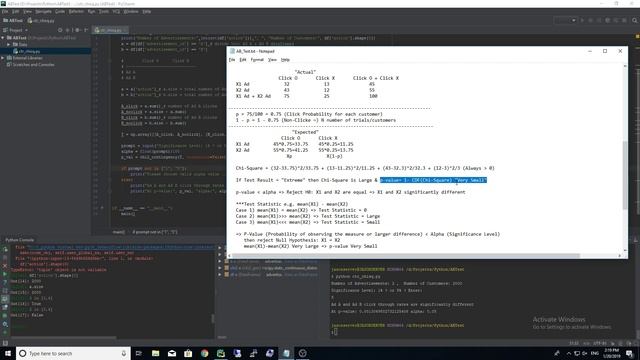Click Debug icon in PyCharm toolbar
This screenshot has width=640, height=360.
click(591, 20)
